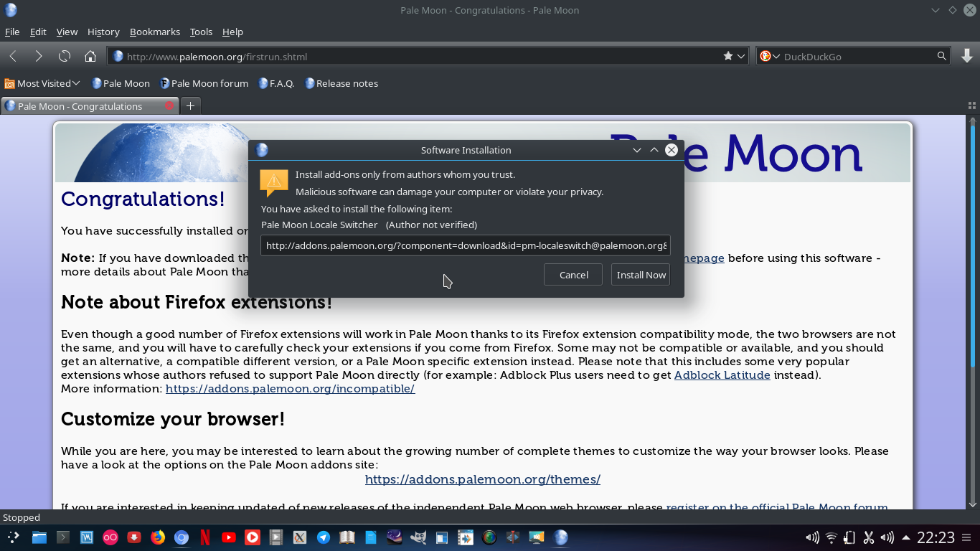Open the application launcher in the taskbar
980x551 pixels.
(13, 537)
